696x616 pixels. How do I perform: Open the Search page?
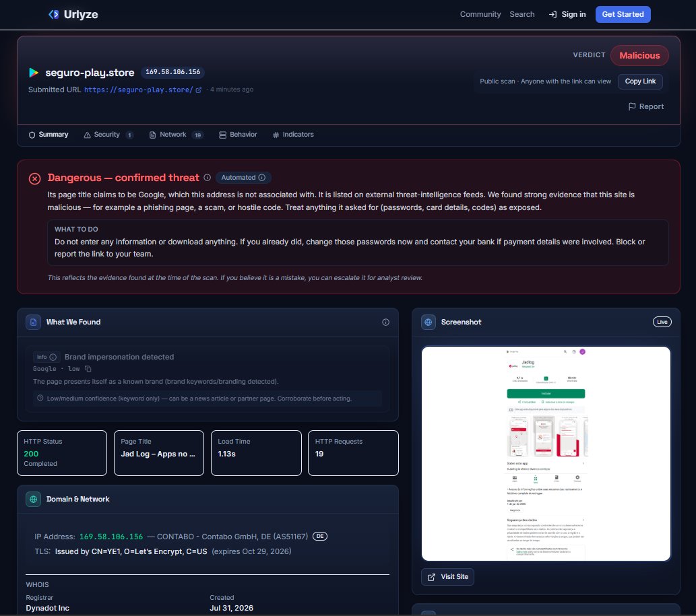522,14
